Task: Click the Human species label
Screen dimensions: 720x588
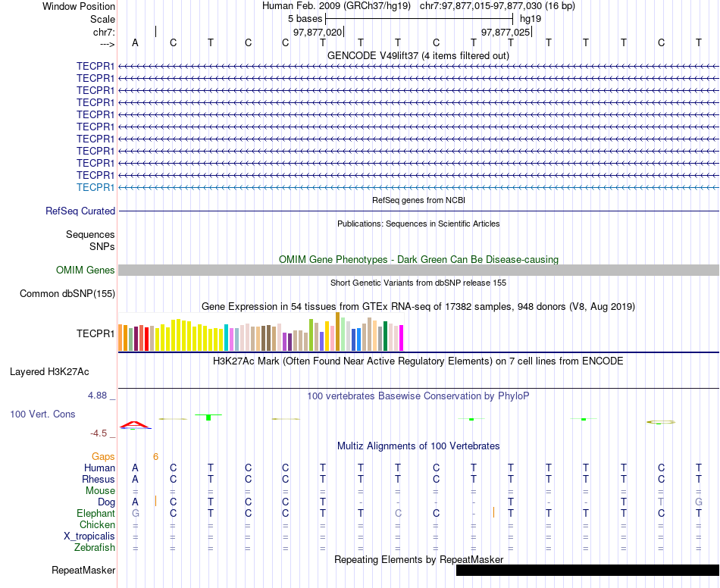Action: (x=99, y=468)
